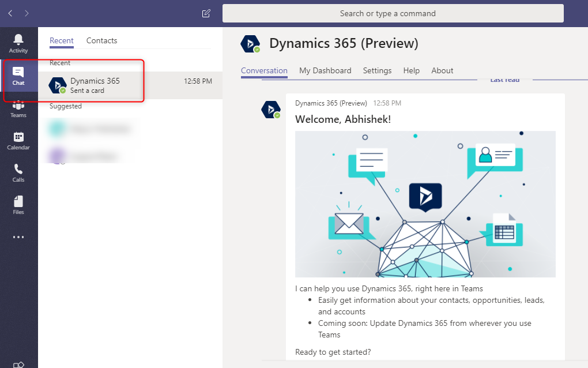Open the Help tab
588x368 pixels.
coord(412,70)
